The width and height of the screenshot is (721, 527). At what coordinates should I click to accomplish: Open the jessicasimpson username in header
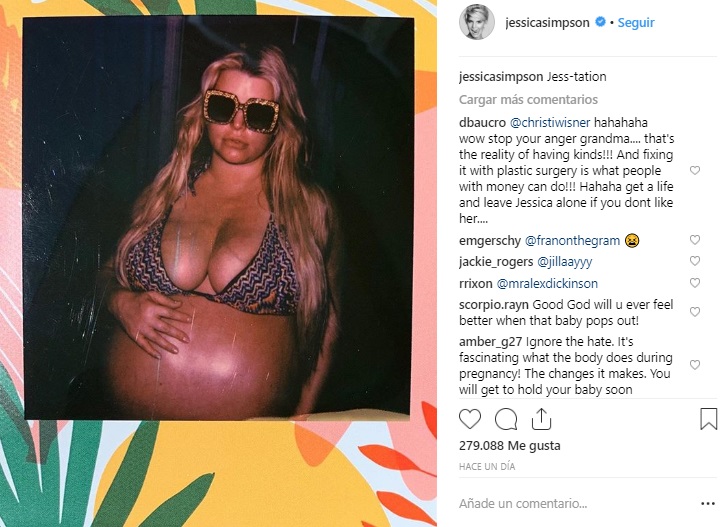pyautogui.click(x=547, y=23)
